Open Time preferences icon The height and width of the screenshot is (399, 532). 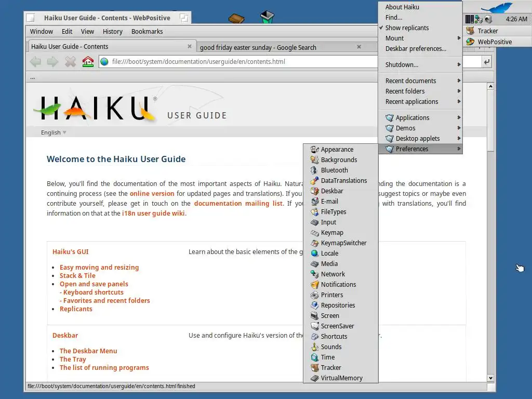tap(315, 357)
